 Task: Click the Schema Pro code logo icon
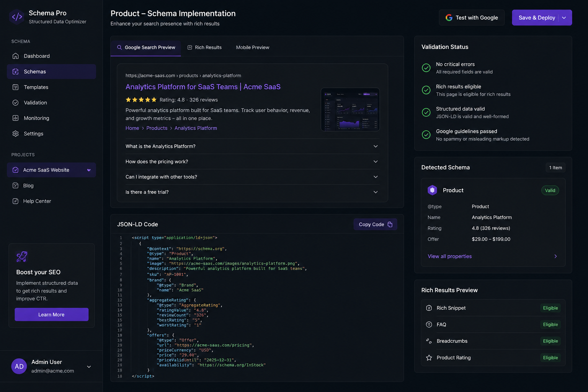point(17,17)
